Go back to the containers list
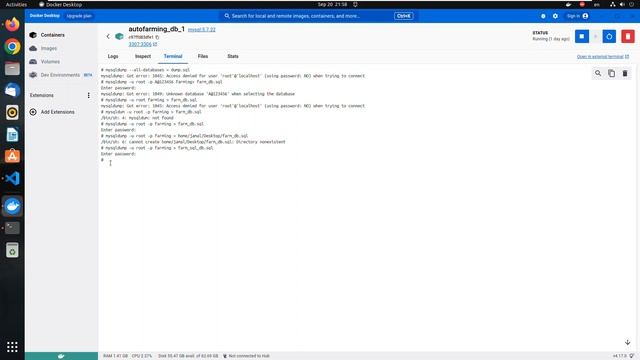This screenshot has width=640, height=360. tap(108, 36)
